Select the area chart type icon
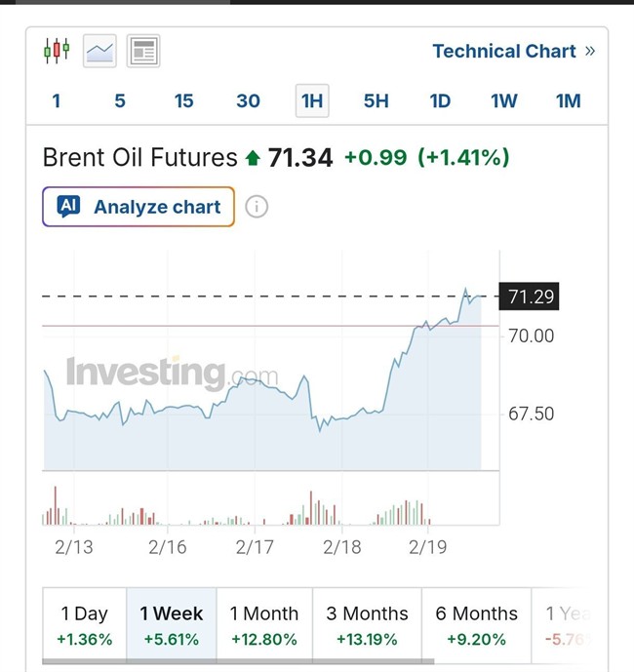 [99, 51]
